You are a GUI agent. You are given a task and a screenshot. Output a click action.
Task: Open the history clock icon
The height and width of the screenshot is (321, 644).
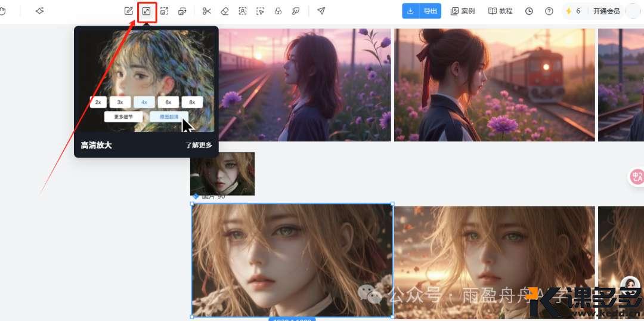point(529,11)
